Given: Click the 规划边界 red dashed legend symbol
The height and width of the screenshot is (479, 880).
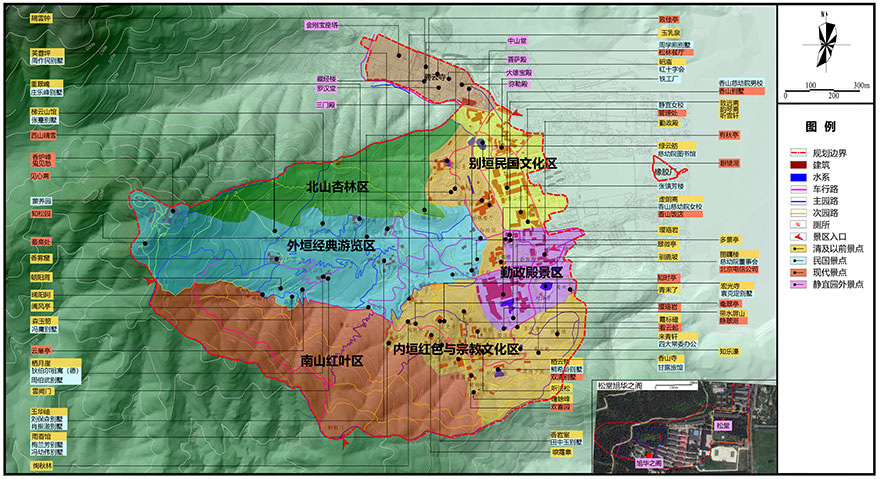Looking at the screenshot, I should coord(796,153).
